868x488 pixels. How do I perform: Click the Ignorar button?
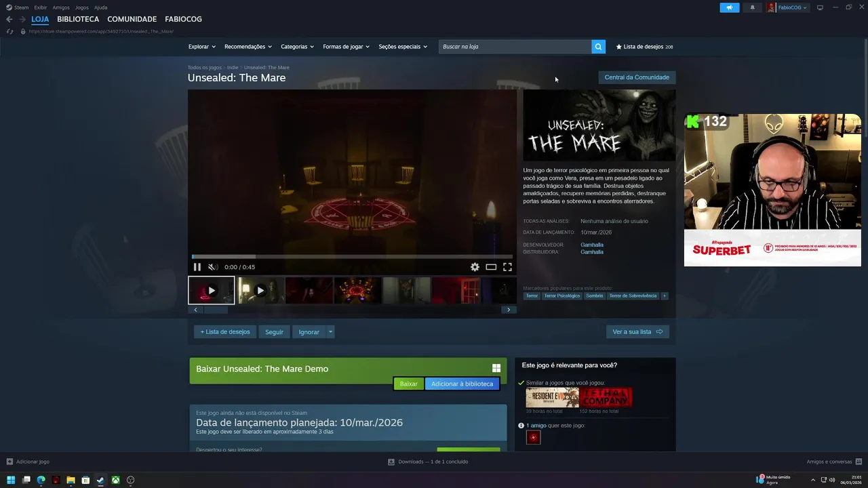tap(309, 332)
